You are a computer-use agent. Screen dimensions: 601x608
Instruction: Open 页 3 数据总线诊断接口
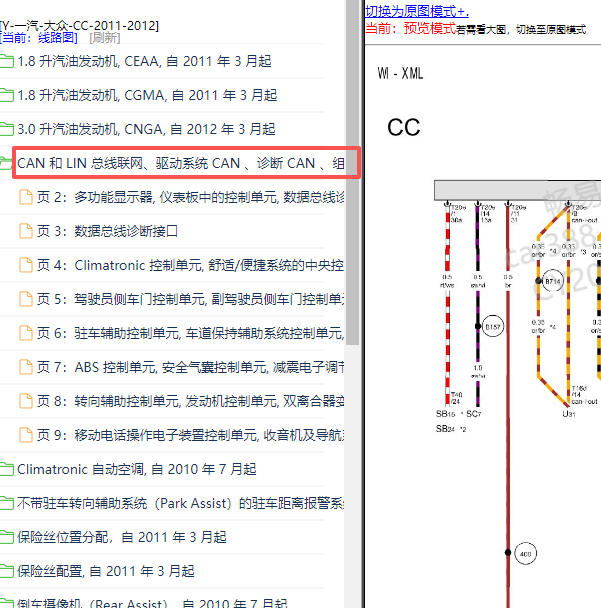(107, 231)
